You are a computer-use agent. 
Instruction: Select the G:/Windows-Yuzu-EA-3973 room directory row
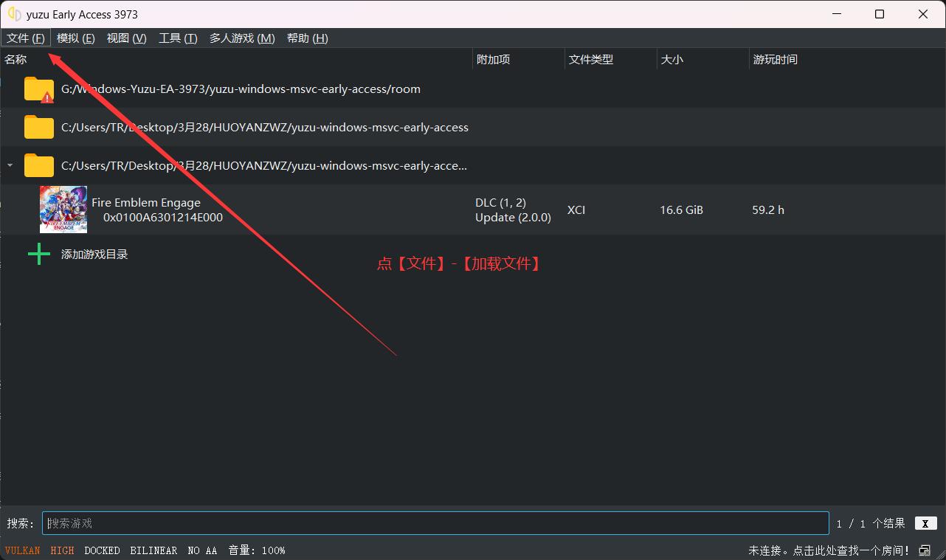click(473, 89)
